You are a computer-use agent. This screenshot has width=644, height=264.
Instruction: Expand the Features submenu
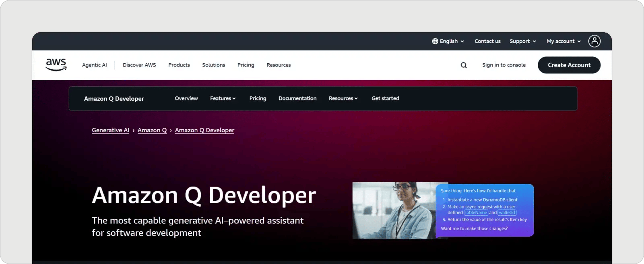point(223,98)
